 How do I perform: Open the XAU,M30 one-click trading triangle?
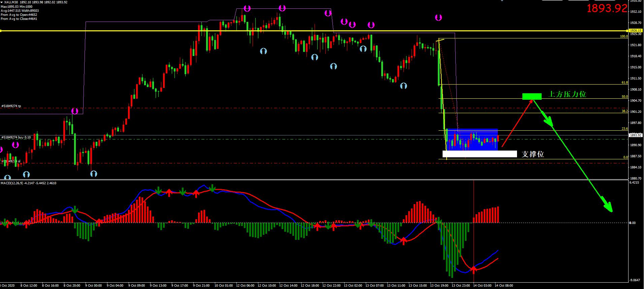click(2, 2)
